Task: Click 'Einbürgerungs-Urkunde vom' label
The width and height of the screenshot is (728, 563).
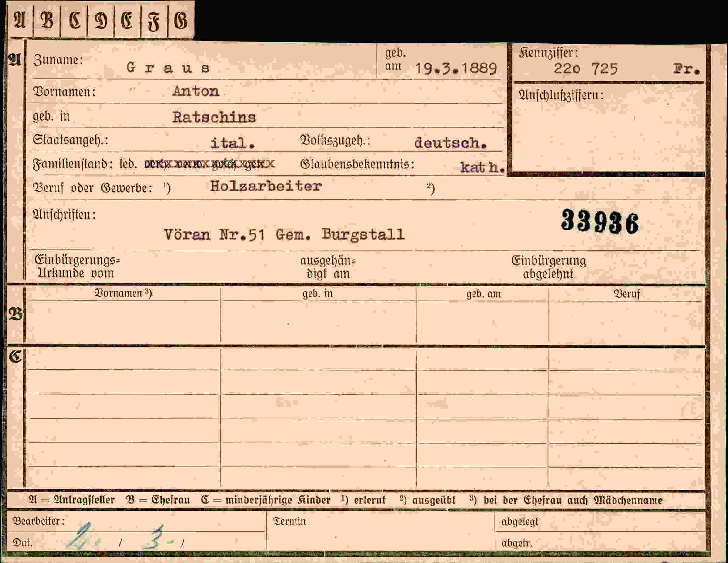Action: point(77,267)
